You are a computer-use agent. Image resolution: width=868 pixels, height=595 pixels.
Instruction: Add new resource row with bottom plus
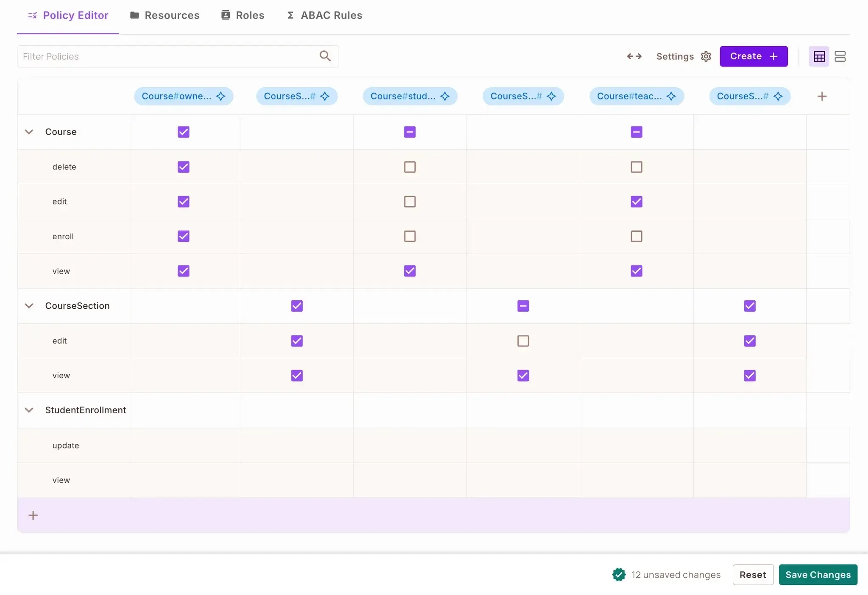33,515
